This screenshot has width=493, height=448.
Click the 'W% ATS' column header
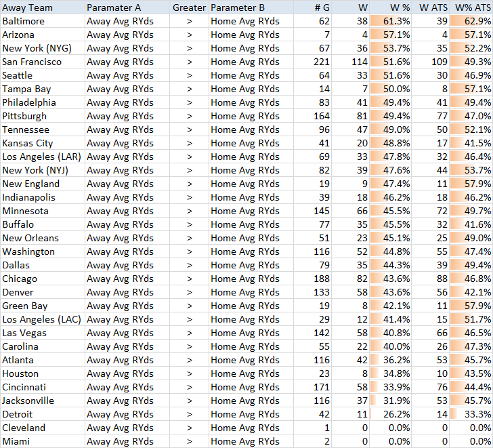(471, 7)
